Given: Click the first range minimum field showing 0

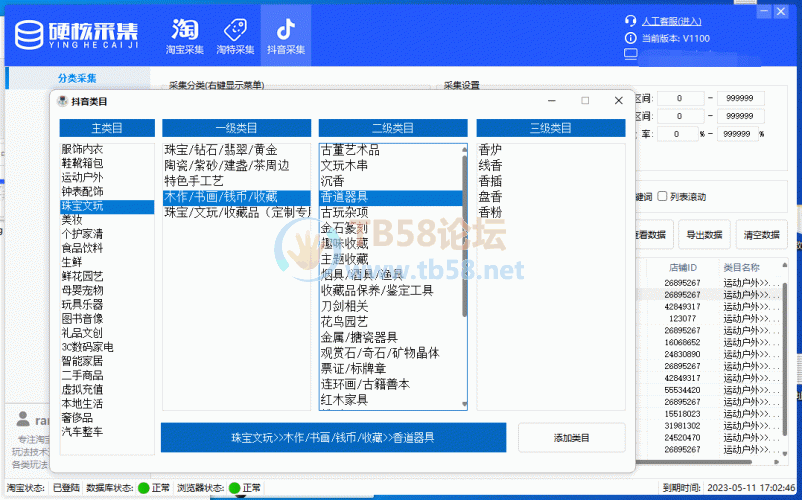Looking at the screenshot, I should (680, 98).
